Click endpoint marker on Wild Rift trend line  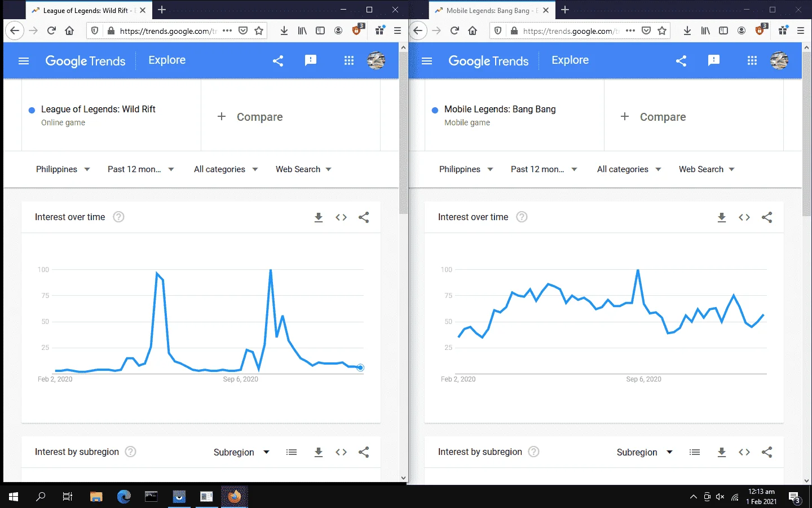coord(360,367)
